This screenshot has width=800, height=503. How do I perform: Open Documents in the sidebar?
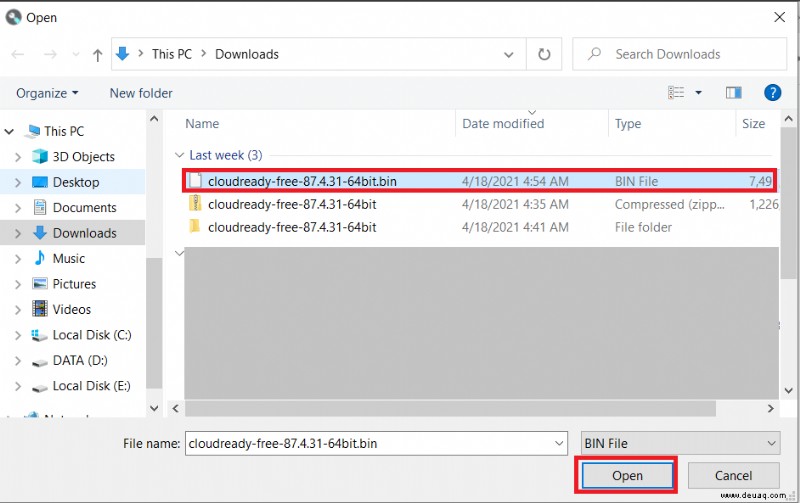click(85, 208)
